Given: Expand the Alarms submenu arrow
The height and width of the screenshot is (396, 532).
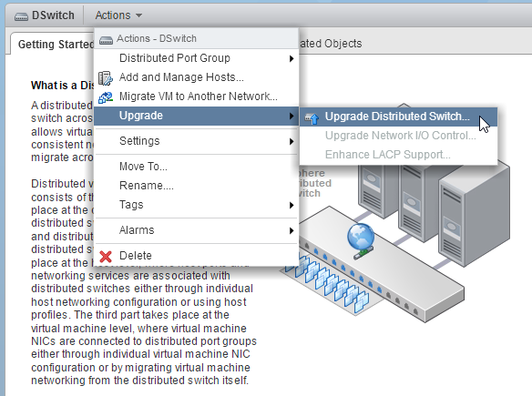Looking at the screenshot, I should click(292, 230).
